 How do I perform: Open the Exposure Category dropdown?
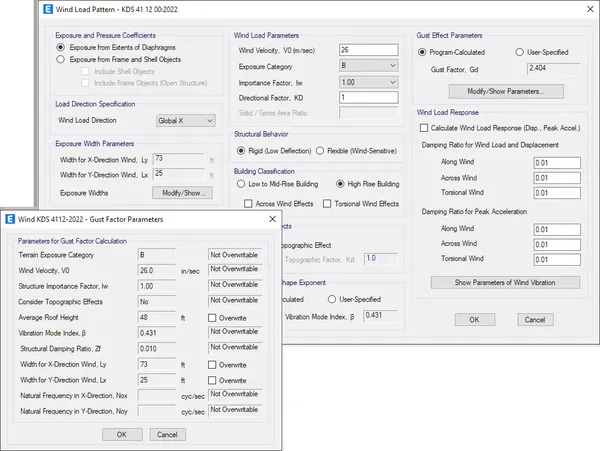tap(368, 65)
